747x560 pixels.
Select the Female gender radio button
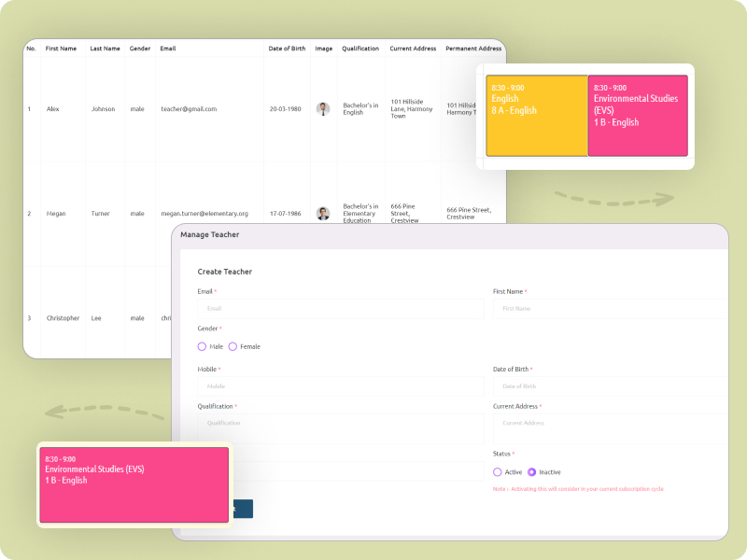[231, 346]
